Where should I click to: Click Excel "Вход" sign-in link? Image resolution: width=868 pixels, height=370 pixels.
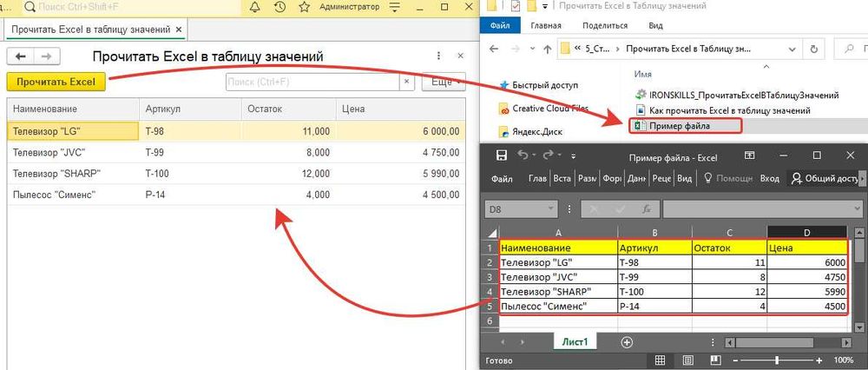click(769, 179)
